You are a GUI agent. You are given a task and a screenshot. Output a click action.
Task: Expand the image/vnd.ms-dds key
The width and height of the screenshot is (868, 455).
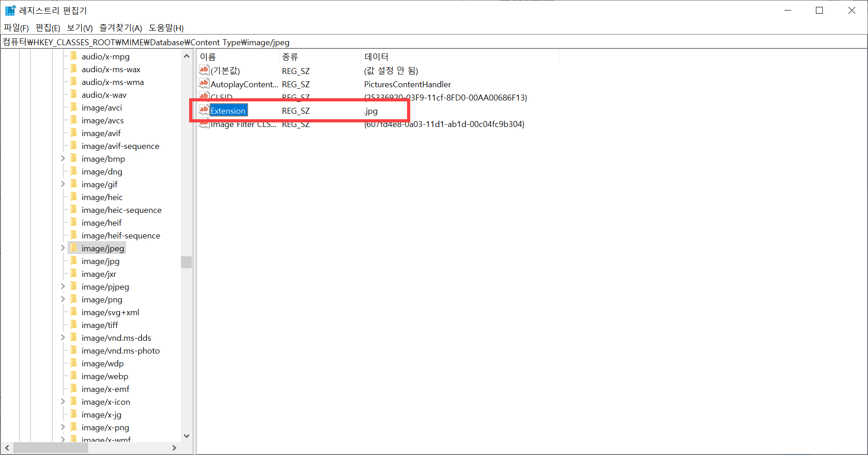[63, 338]
